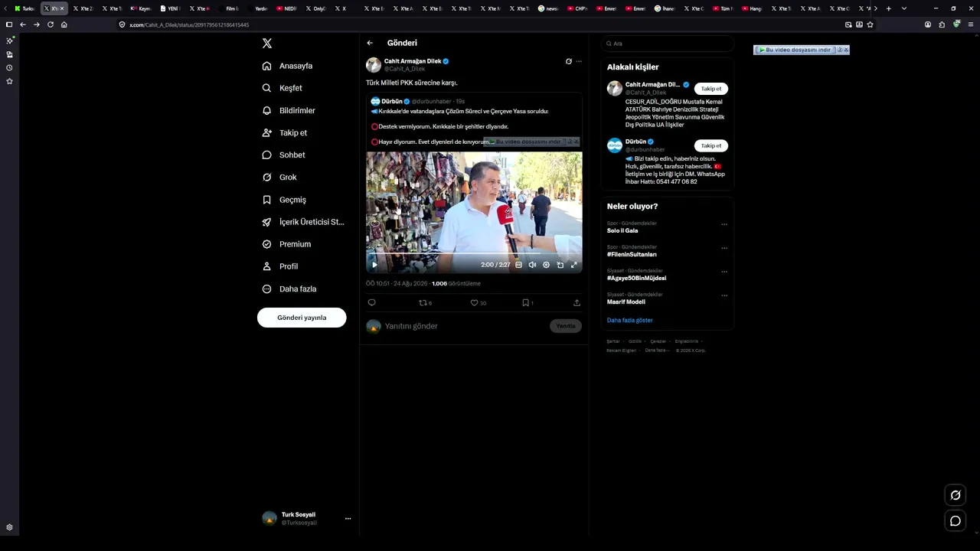
Task: Click the Grok icon on the post
Action: point(568,61)
